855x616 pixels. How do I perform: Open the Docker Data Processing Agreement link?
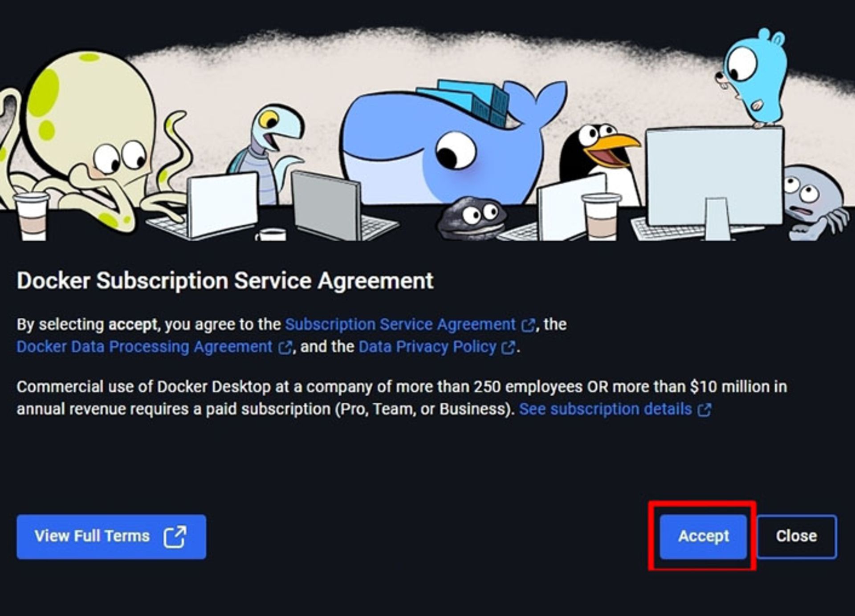(155, 347)
